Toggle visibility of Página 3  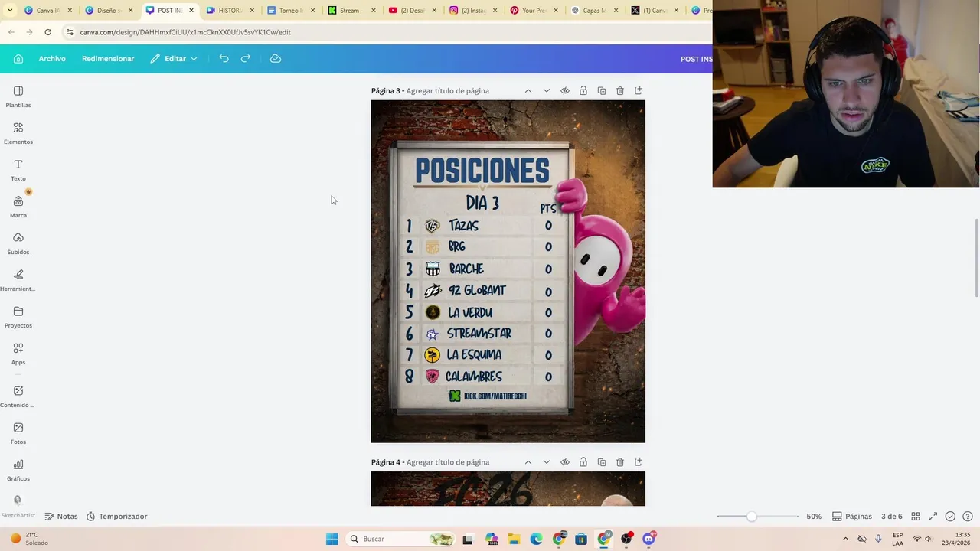click(565, 91)
